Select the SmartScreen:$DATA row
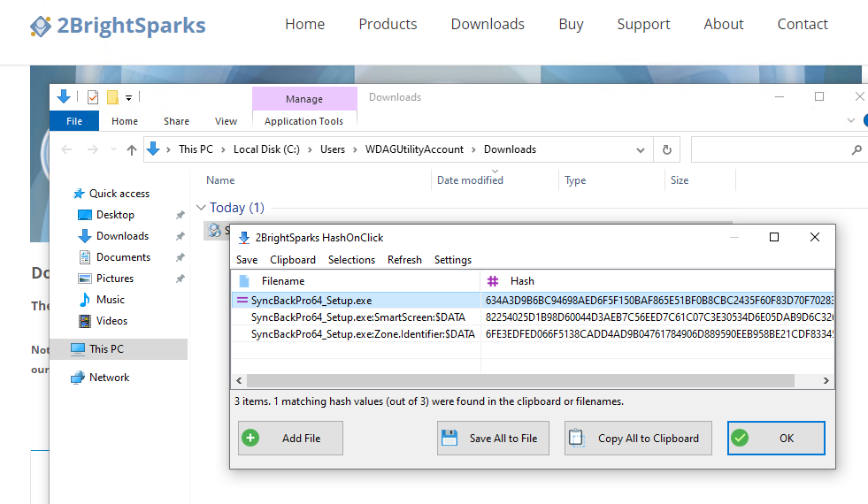Image resolution: width=868 pixels, height=504 pixels. [533, 317]
